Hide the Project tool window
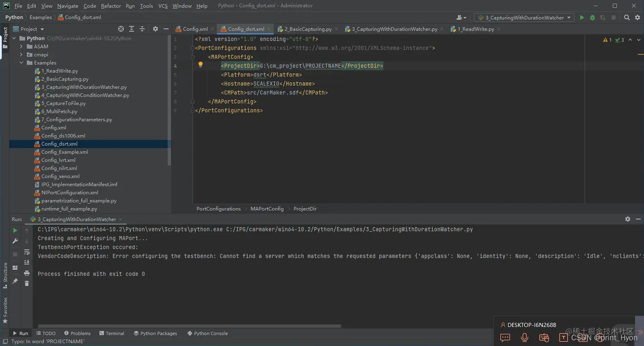Screen dimensions: 644x346 coord(166,29)
